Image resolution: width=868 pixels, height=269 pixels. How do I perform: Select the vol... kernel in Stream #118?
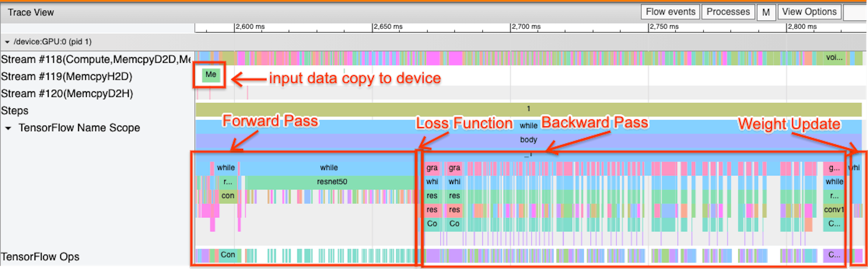tap(834, 58)
